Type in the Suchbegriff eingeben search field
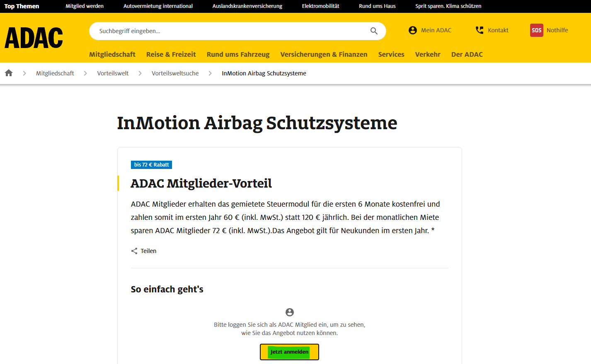The image size is (591, 364). point(232,31)
